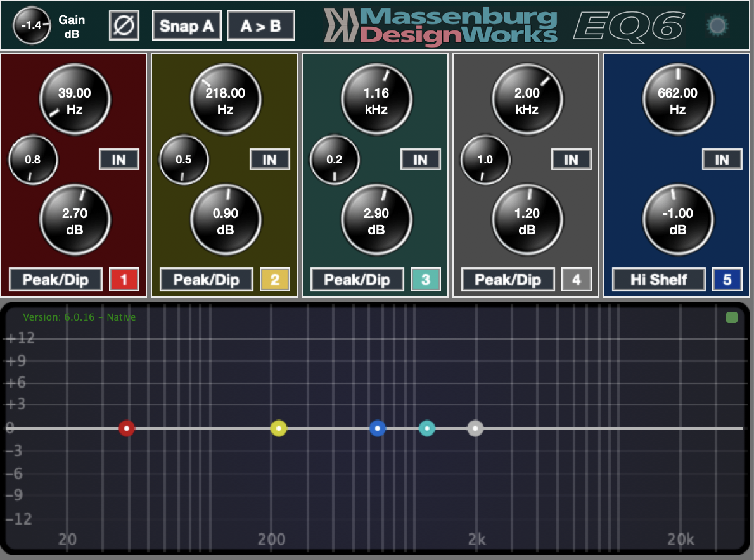Click the 662.00 Hz shelf frequency knob
This screenshot has width=754, height=560.
coord(678,99)
